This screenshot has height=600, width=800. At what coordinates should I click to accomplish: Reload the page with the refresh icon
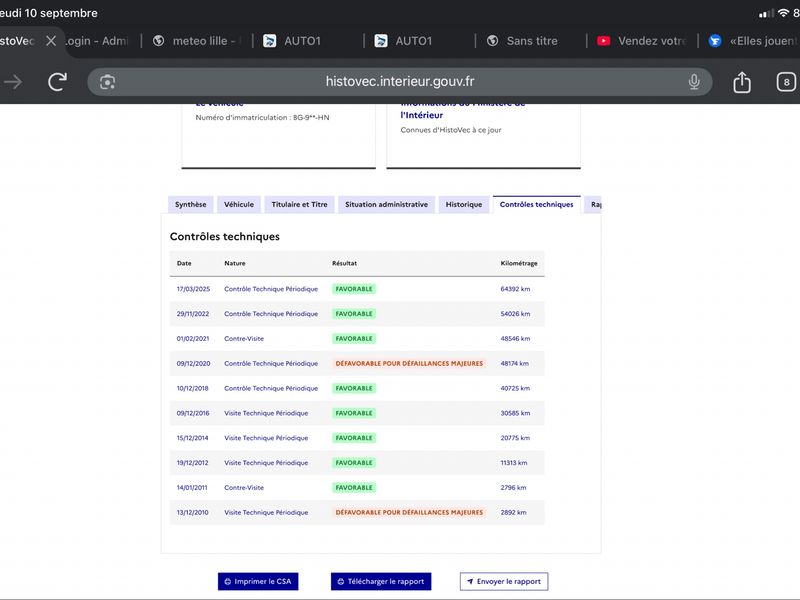[57, 82]
